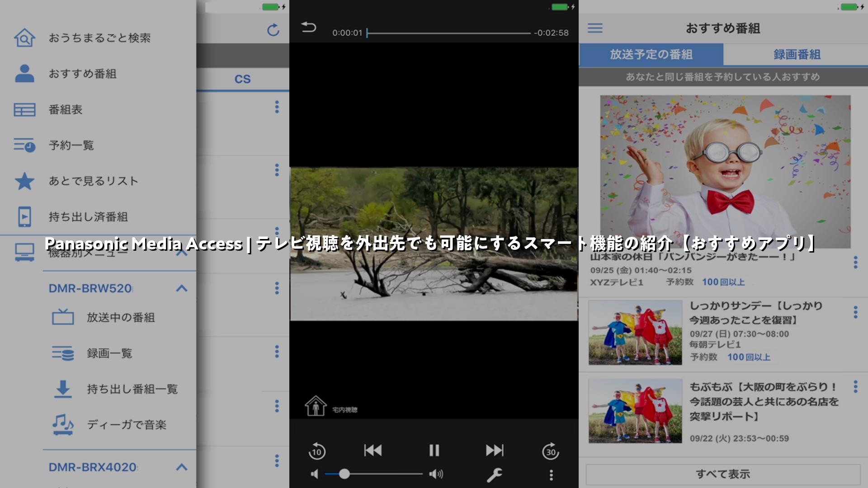Open ディーガで音楽 entry

tap(127, 425)
